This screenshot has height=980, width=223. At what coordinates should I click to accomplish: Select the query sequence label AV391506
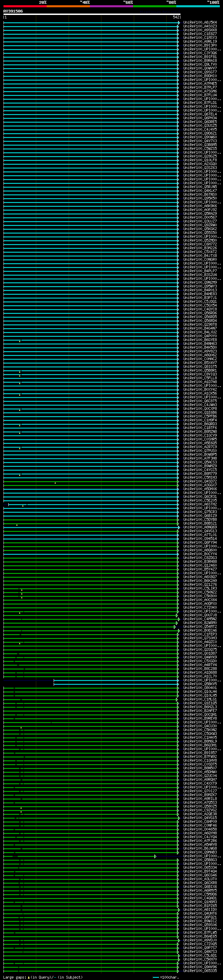click(x=13, y=11)
